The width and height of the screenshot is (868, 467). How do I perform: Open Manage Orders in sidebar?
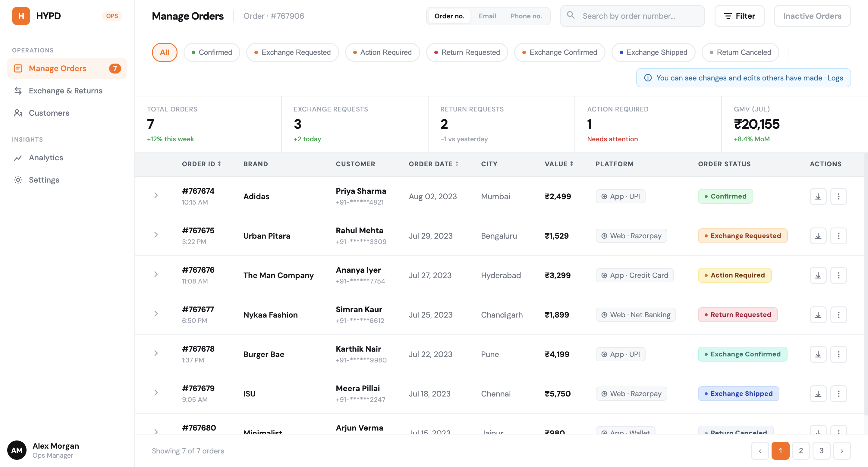click(67, 68)
